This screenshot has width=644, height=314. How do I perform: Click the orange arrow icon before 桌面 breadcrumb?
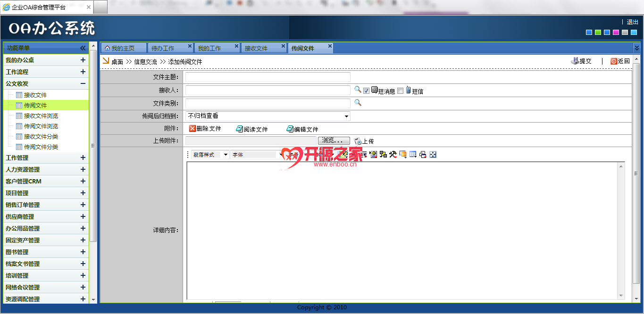[106, 61]
